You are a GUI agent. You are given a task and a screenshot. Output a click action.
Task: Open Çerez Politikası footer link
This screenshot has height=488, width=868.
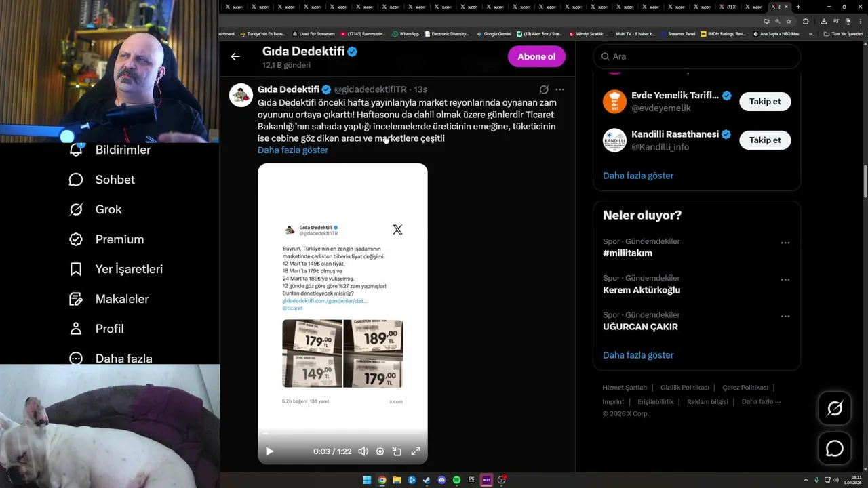pyautogui.click(x=745, y=388)
